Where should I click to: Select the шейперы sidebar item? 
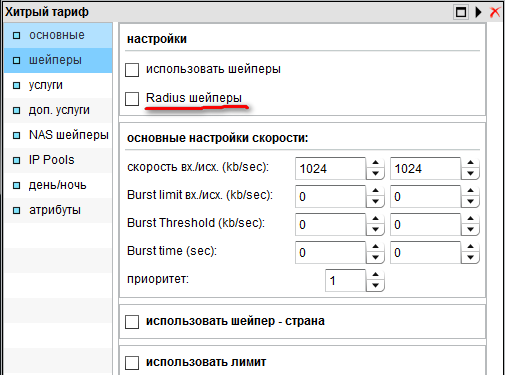coord(58,60)
